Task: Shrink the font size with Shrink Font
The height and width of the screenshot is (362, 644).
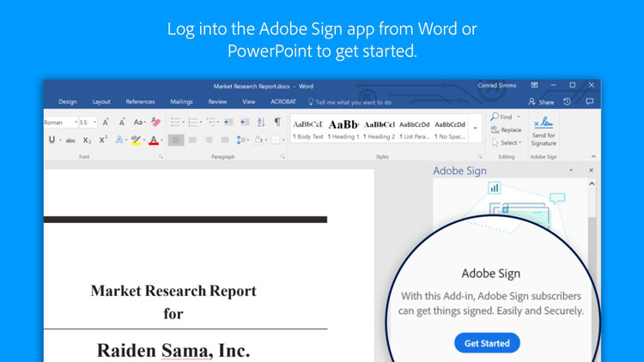Action: point(122,123)
